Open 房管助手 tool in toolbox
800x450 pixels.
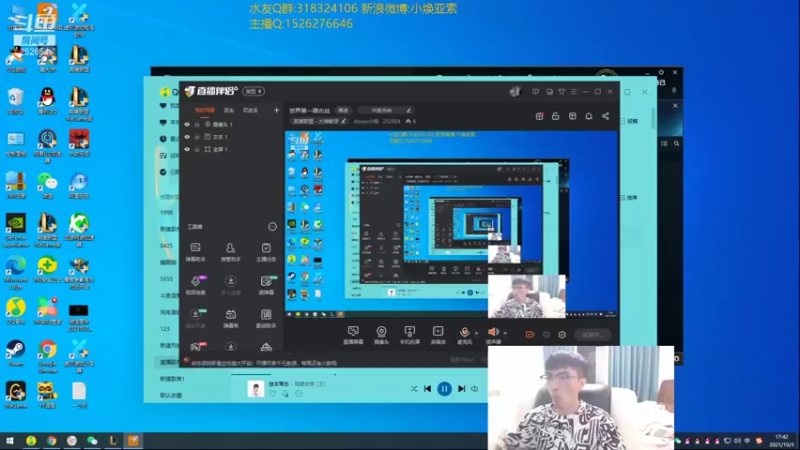click(231, 252)
